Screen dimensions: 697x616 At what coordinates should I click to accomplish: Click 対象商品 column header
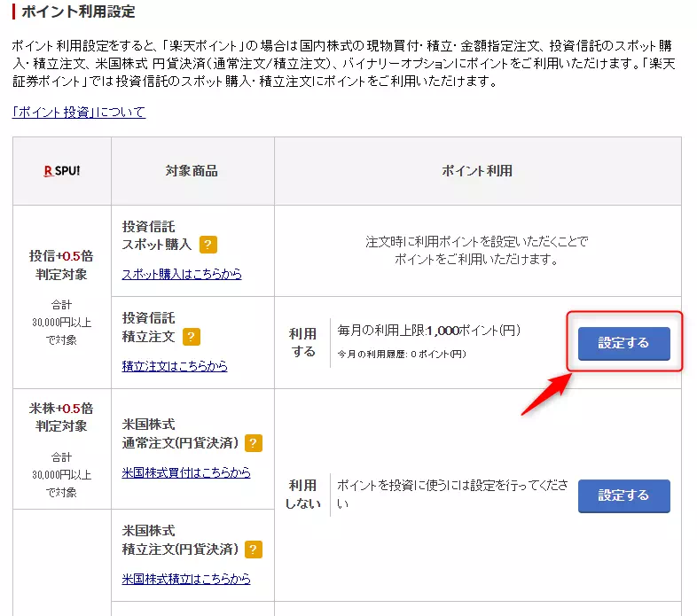pyautogui.click(x=192, y=171)
